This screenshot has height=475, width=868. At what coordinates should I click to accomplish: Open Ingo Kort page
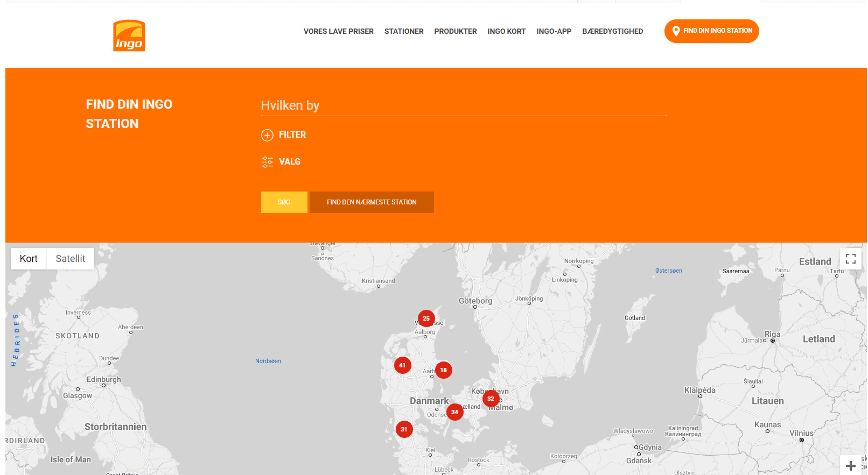pos(507,31)
